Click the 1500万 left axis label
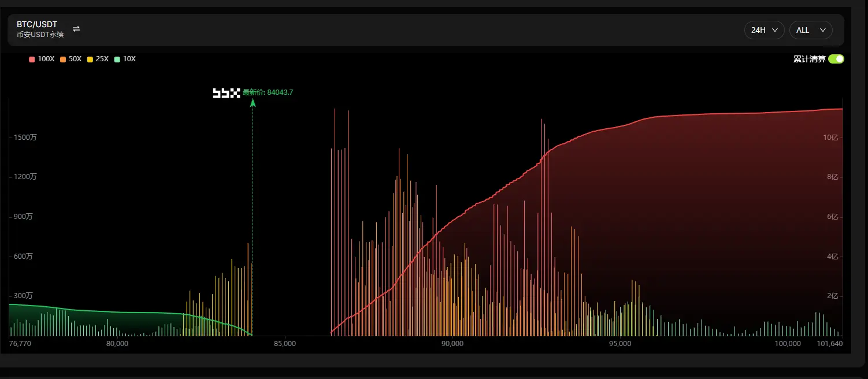 coord(25,138)
